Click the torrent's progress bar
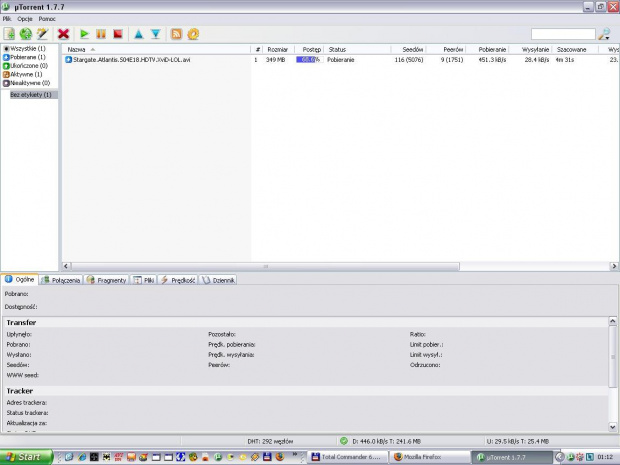Screen dimensions: 620x465 pyautogui.click(x=308, y=60)
